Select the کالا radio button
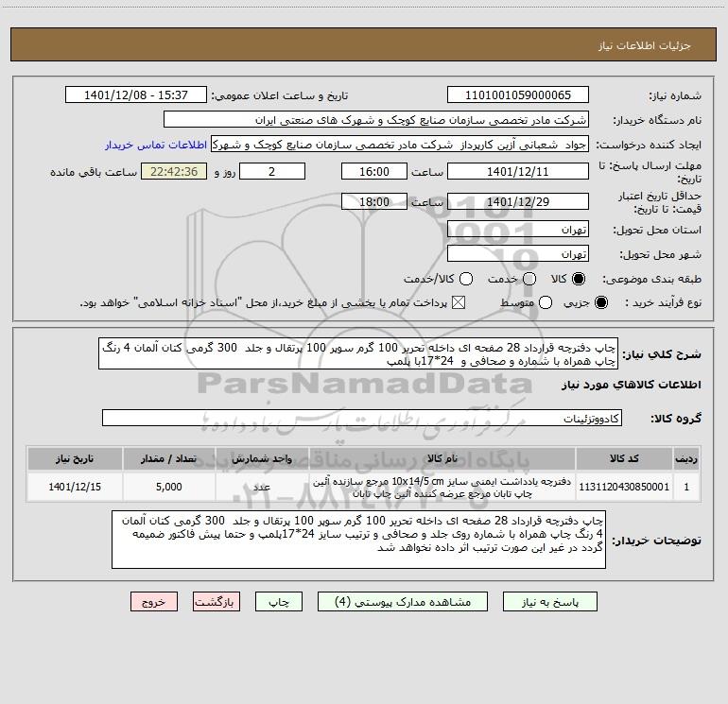This screenshot has width=728, height=704. tap(579, 279)
